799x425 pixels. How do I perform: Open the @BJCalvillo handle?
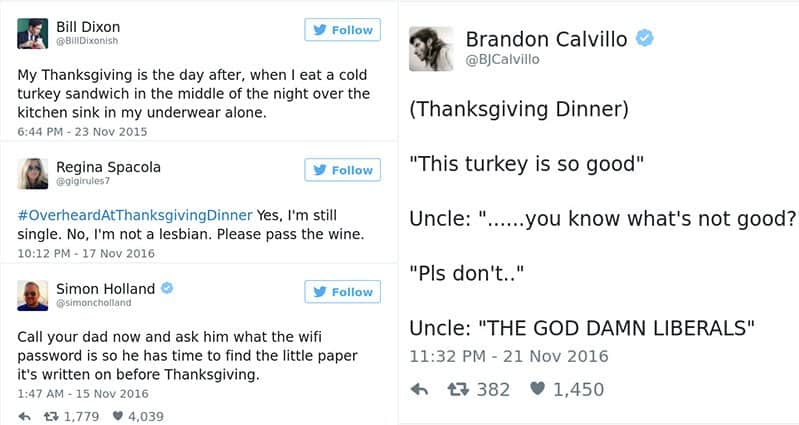503,60
